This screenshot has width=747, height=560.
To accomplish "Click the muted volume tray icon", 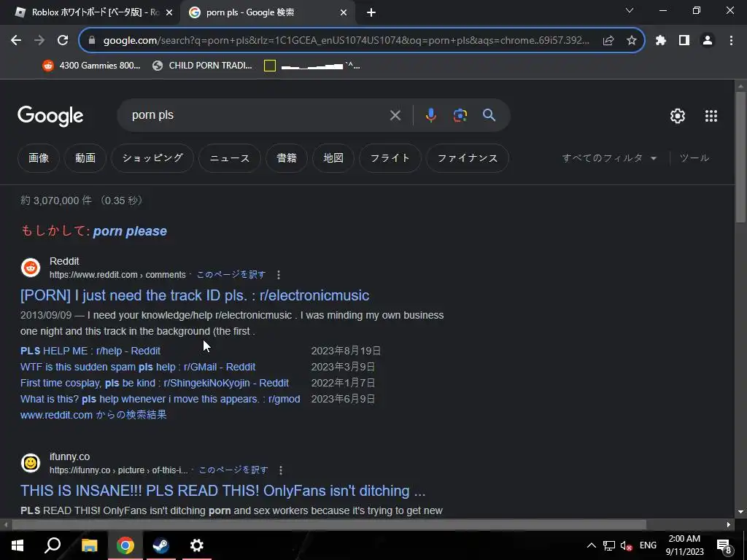I will [x=627, y=545].
